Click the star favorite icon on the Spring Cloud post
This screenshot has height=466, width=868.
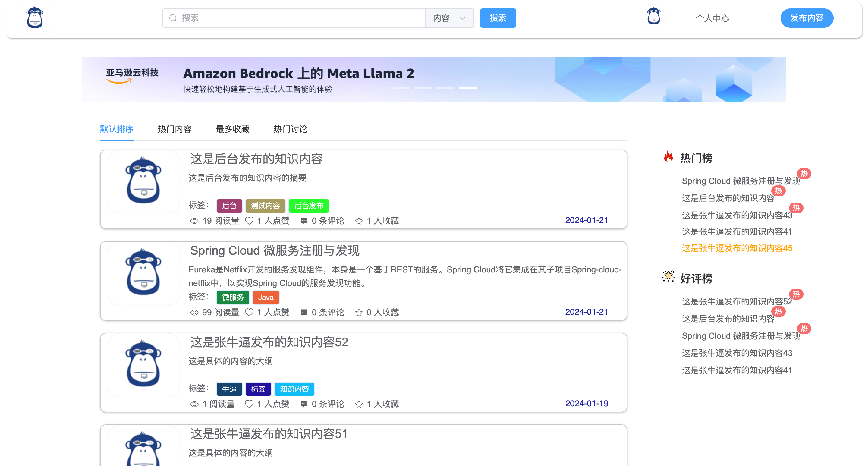359,312
